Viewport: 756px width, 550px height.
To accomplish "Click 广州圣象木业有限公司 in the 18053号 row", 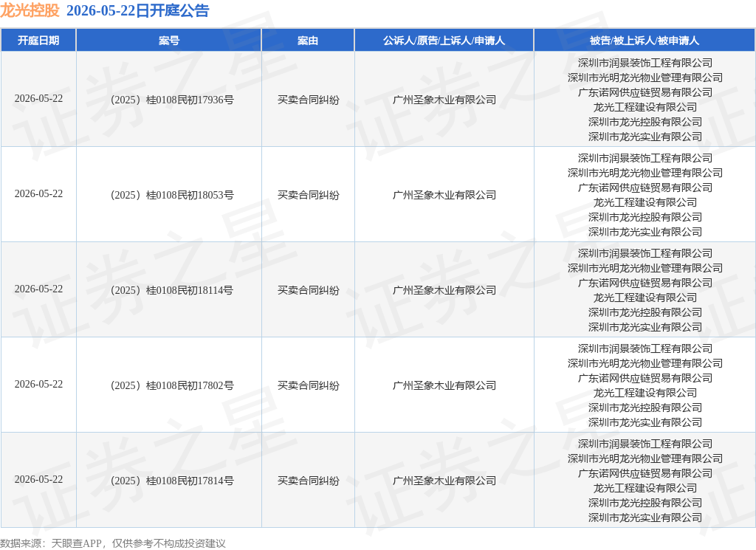I will (x=444, y=195).
